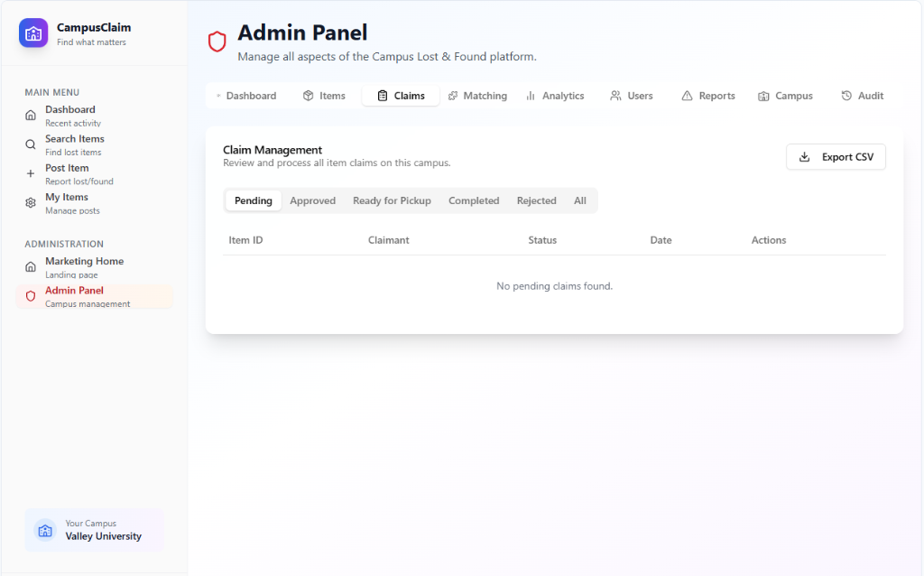Click the Post Item plus icon

[x=31, y=173]
